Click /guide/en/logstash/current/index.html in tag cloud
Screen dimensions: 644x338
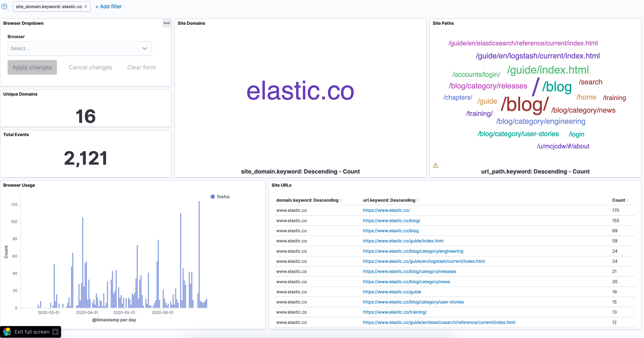[537, 56]
